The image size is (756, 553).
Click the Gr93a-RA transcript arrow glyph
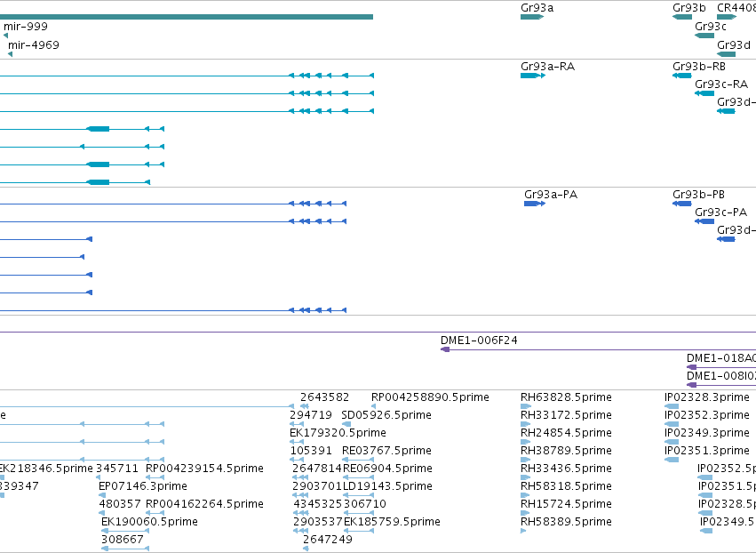(x=533, y=76)
